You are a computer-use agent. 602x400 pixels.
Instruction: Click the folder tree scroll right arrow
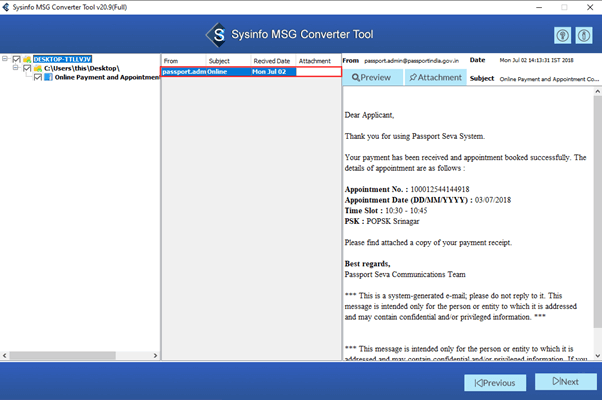155,355
